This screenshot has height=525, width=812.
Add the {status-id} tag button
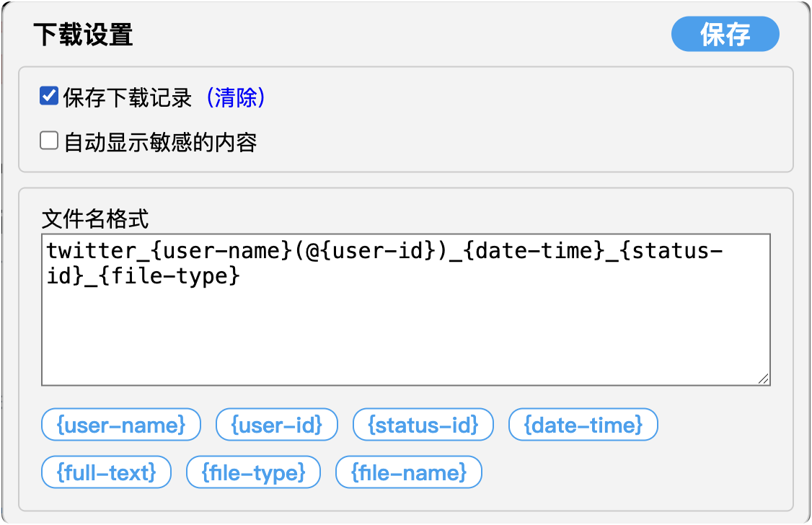[x=423, y=425]
